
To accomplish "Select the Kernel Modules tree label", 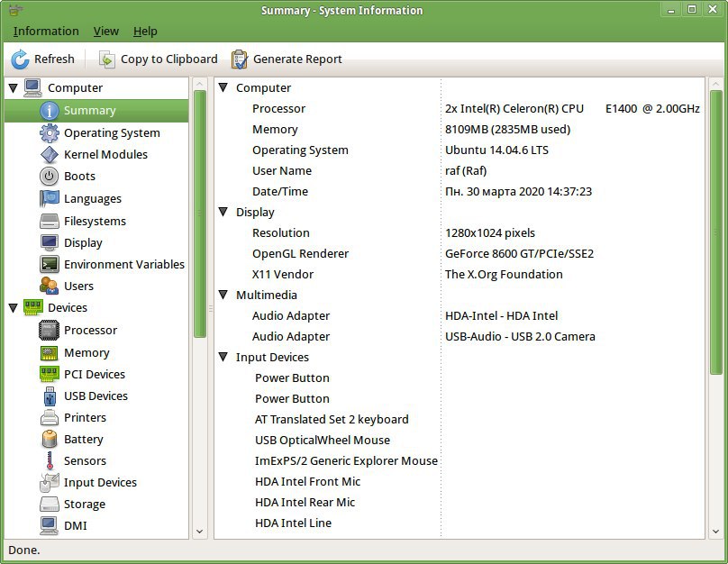I will (105, 155).
